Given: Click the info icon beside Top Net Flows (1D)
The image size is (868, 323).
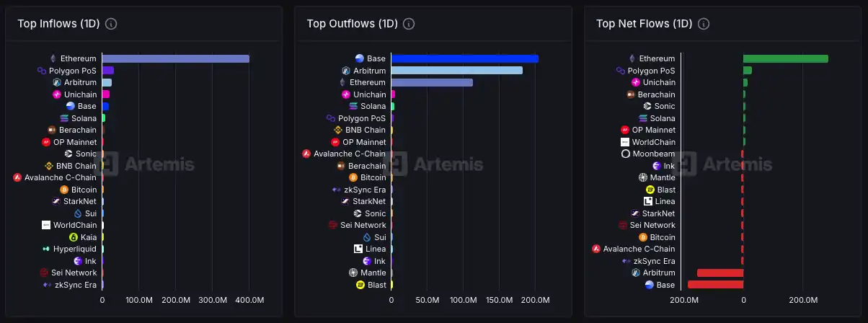Looking at the screenshot, I should coord(704,24).
